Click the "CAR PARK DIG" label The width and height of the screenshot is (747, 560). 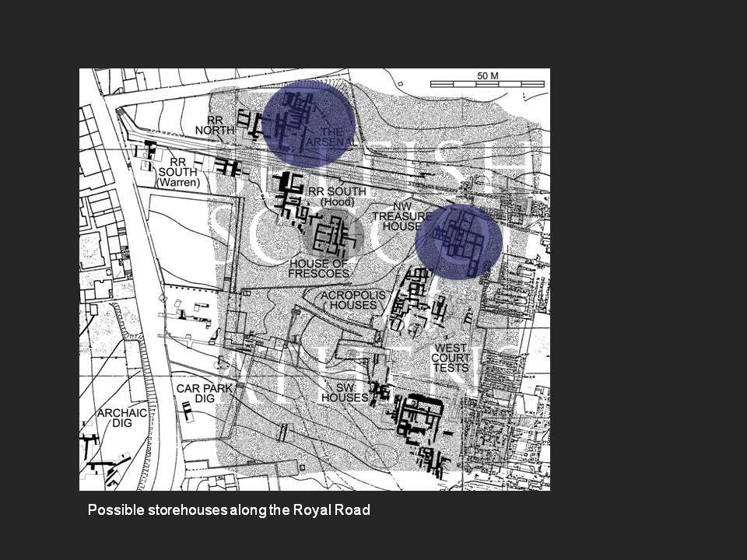point(204,393)
